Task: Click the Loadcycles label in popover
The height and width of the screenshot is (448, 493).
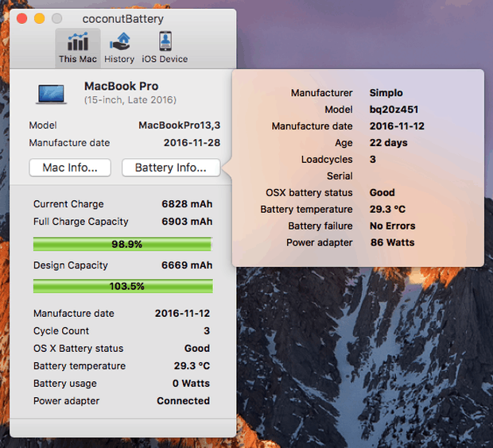Action: coord(327,160)
